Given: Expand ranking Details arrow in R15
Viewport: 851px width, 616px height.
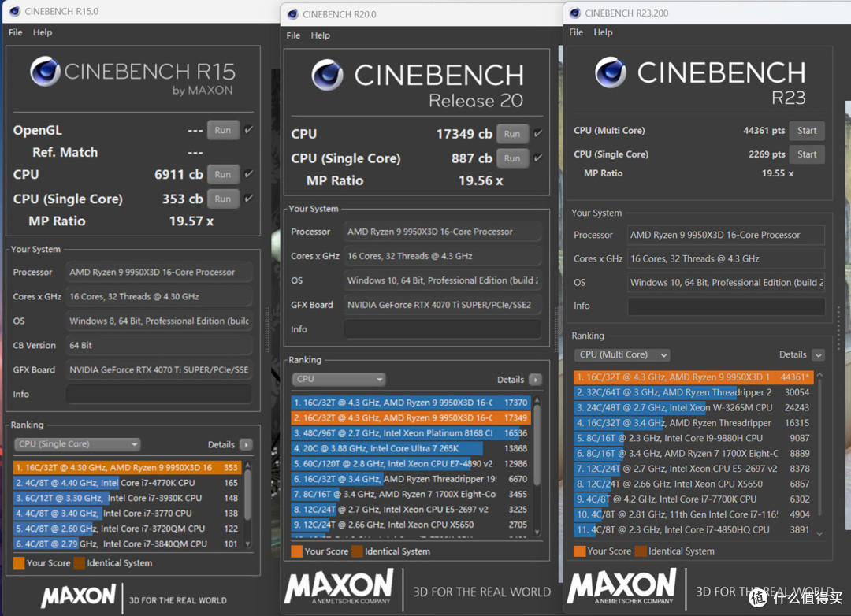Looking at the screenshot, I should (x=246, y=444).
